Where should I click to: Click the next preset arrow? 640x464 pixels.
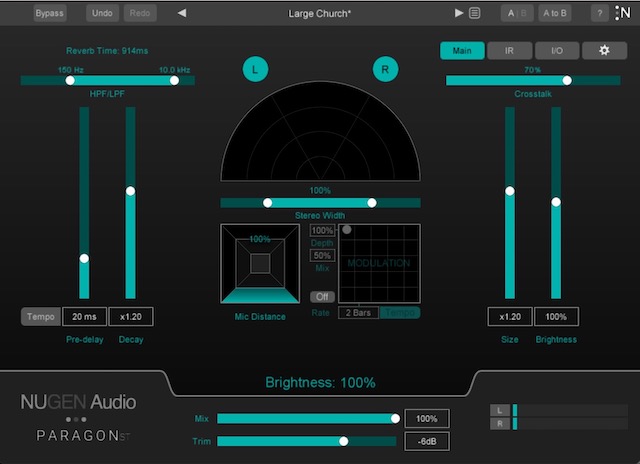click(x=459, y=14)
